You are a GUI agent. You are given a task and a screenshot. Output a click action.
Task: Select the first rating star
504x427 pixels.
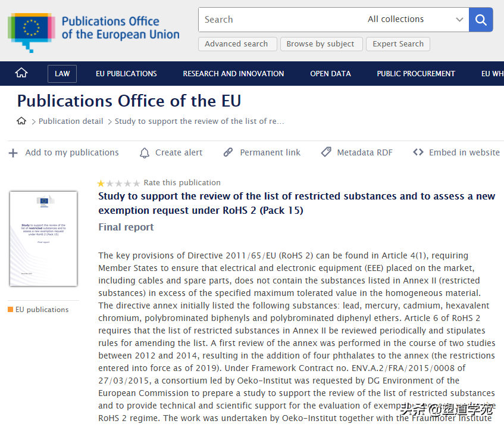101,183
